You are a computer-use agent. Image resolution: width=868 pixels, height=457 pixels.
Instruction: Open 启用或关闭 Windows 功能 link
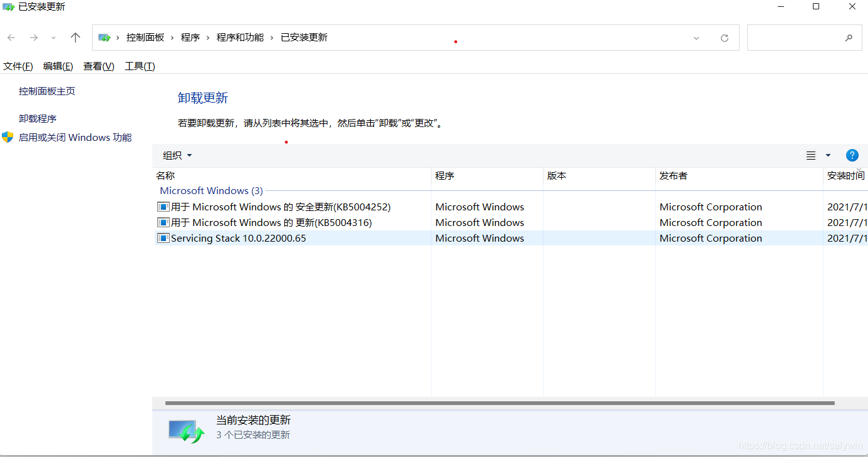coord(75,137)
